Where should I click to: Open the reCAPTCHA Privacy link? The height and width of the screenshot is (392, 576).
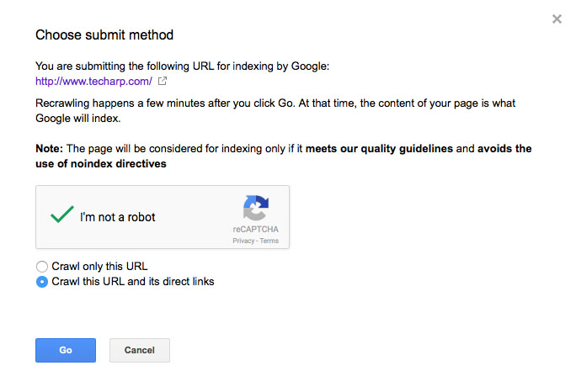coord(243,241)
